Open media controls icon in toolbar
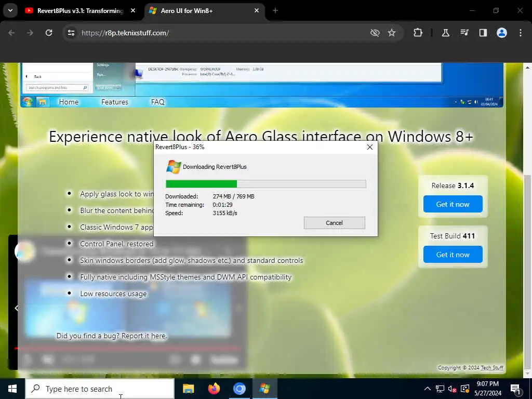This screenshot has height=399, width=532. click(464, 33)
